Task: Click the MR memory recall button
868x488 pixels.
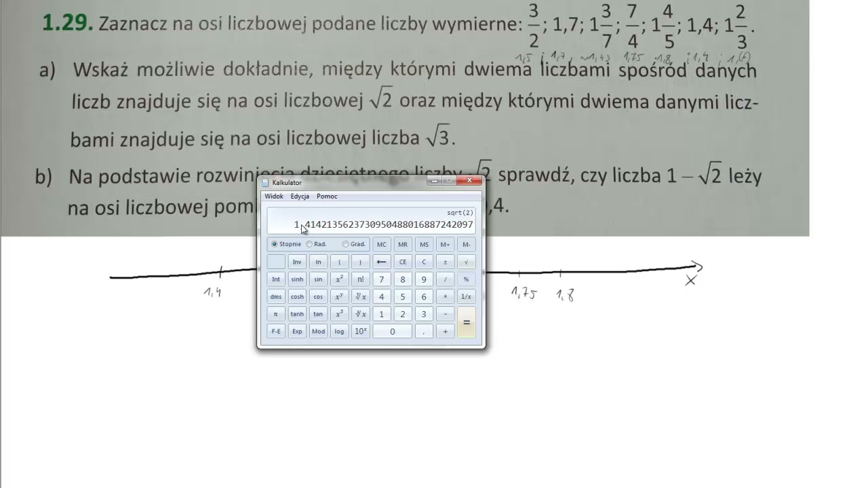Action: point(403,245)
